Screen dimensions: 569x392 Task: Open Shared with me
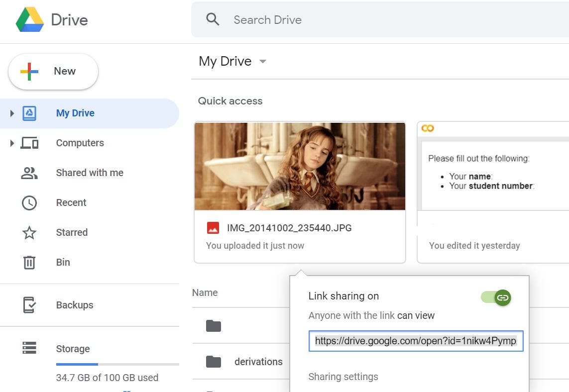coord(90,173)
